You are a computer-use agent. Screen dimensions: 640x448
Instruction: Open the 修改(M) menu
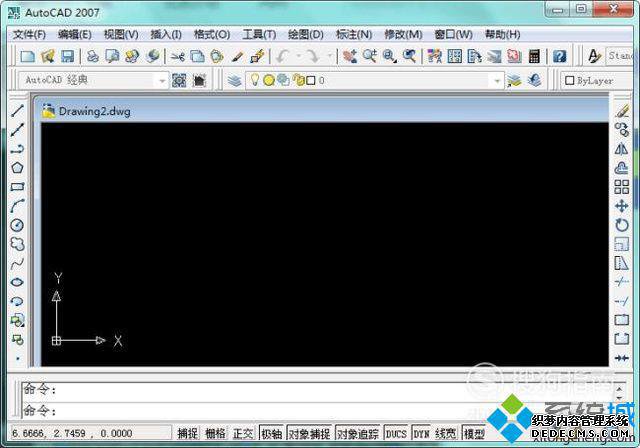click(403, 35)
